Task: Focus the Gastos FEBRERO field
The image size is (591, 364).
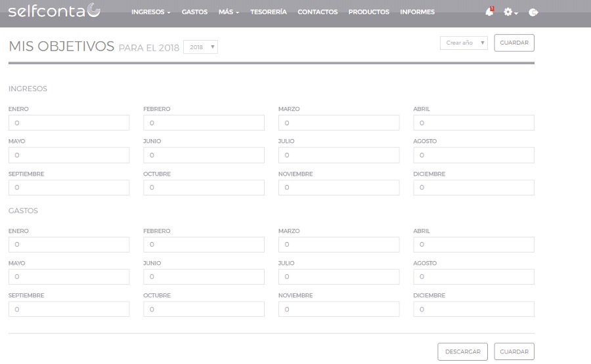Action: tap(204, 245)
